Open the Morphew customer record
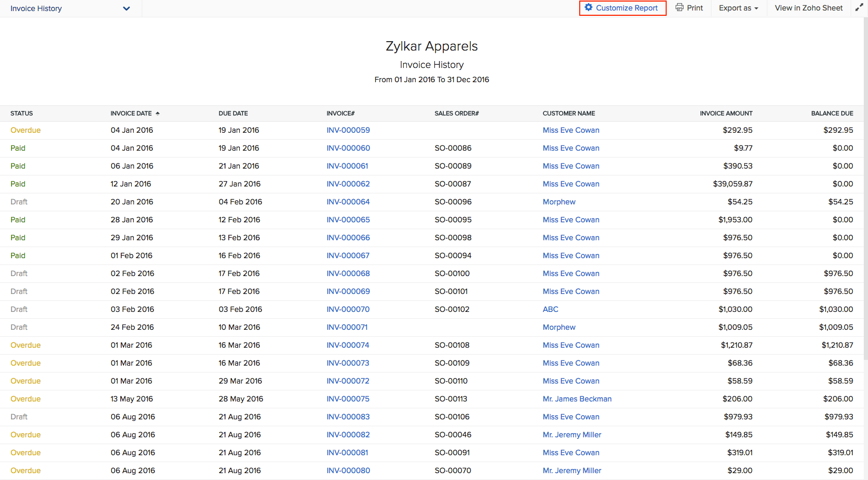 click(x=559, y=201)
